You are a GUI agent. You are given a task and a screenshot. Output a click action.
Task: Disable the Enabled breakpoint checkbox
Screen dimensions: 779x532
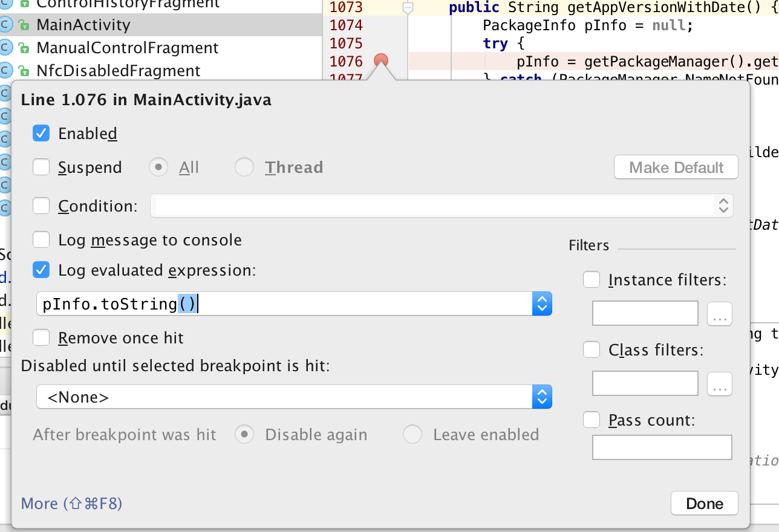(41, 133)
